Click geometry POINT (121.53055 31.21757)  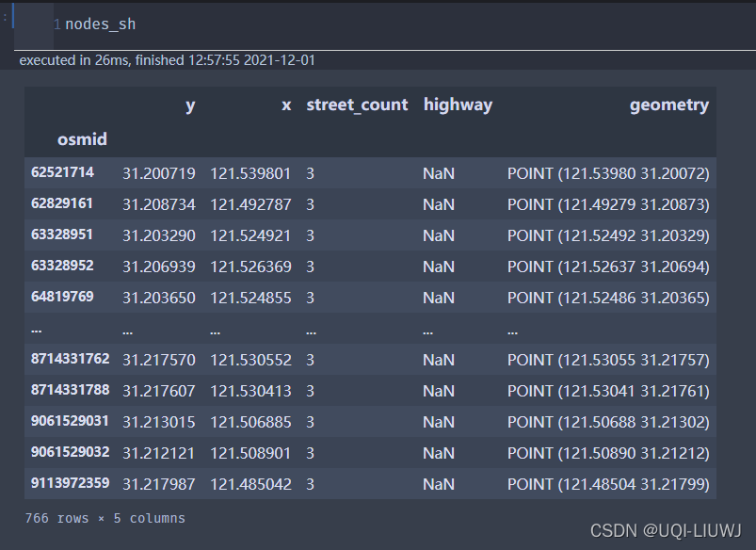(x=608, y=360)
